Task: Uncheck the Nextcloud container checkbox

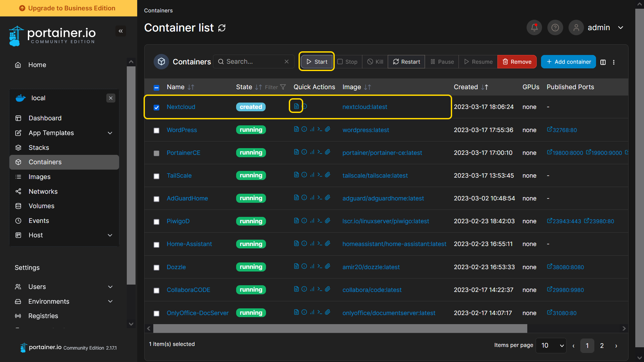Action: click(156, 107)
